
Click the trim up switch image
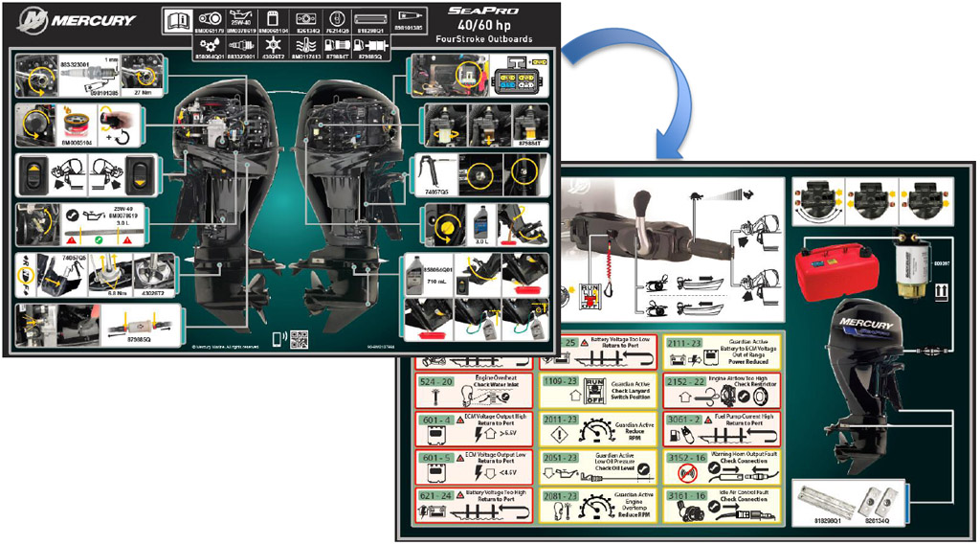point(33,175)
